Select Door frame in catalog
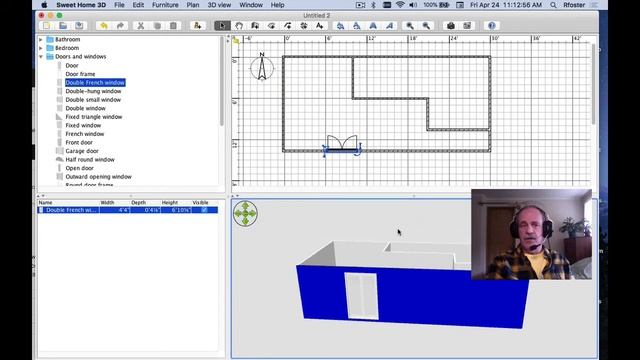Viewport: 640px width, 360px height. pyautogui.click(x=80, y=74)
